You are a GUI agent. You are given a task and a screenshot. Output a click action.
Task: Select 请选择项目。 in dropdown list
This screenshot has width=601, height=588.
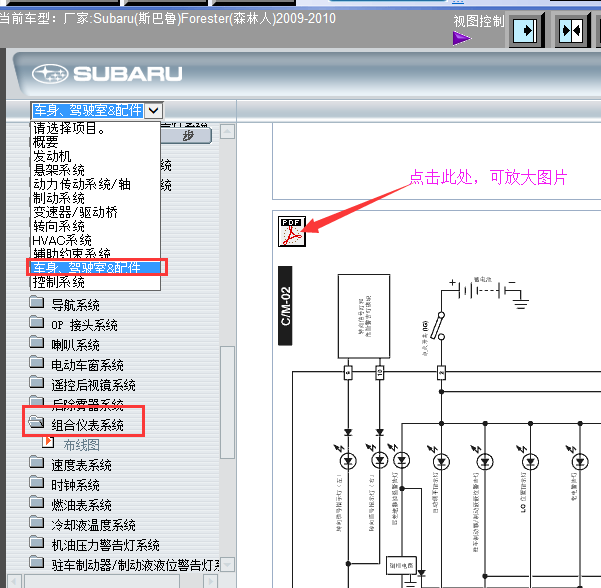[x=95, y=128]
